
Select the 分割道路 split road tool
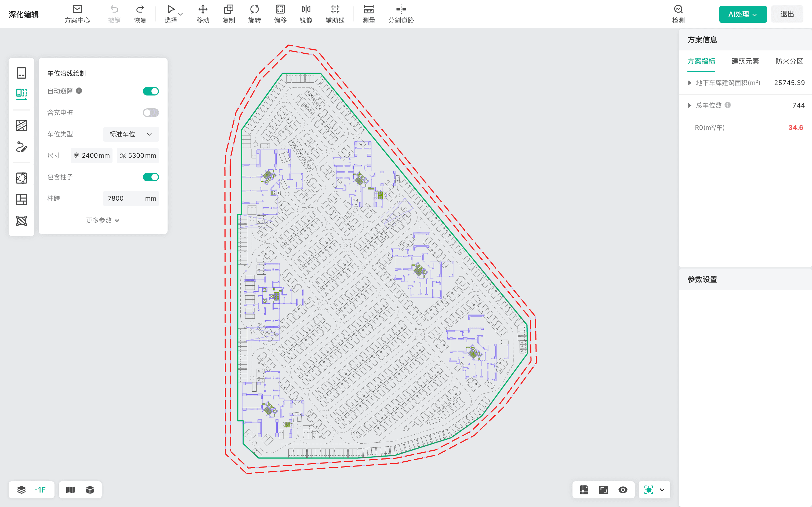401,14
